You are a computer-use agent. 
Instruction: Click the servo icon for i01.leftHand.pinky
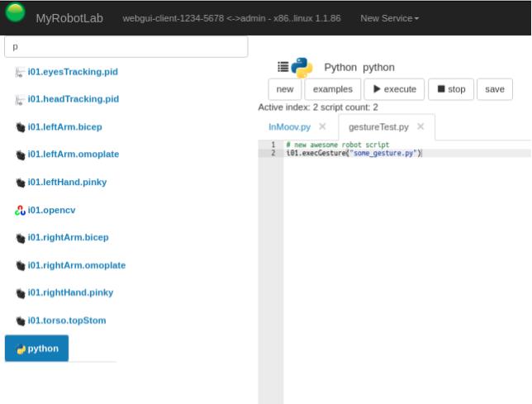pyautogui.click(x=21, y=183)
